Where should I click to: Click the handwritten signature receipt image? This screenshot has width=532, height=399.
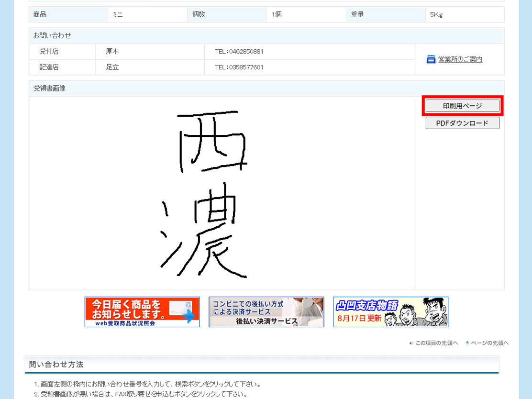204,194
